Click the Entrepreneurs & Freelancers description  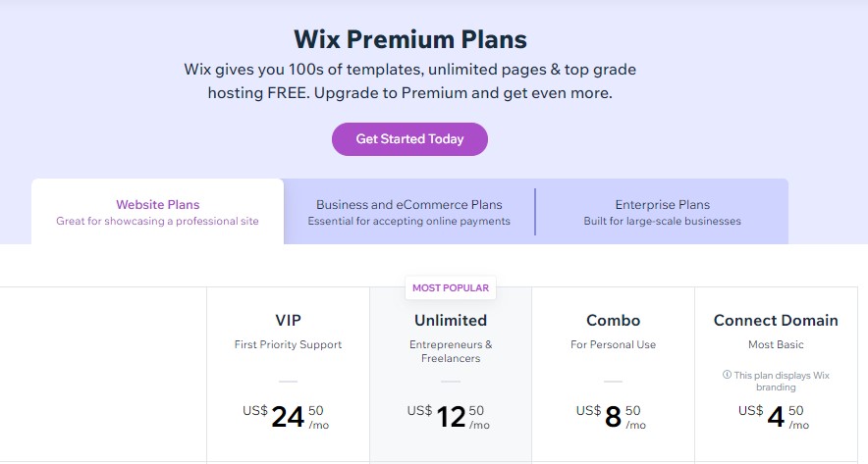(x=451, y=351)
